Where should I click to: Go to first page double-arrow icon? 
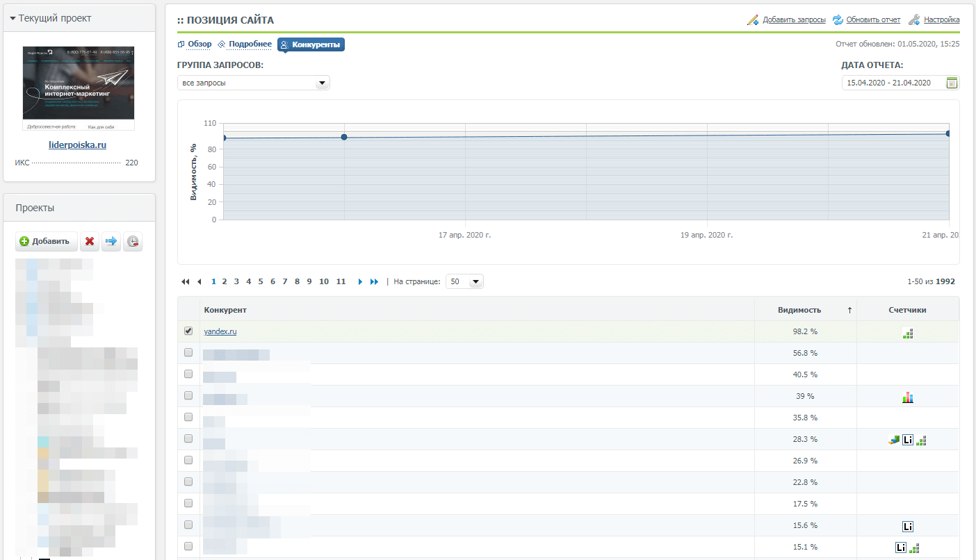click(x=186, y=282)
